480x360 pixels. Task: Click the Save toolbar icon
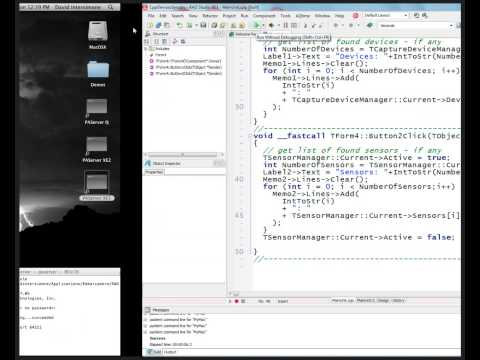point(203,25)
